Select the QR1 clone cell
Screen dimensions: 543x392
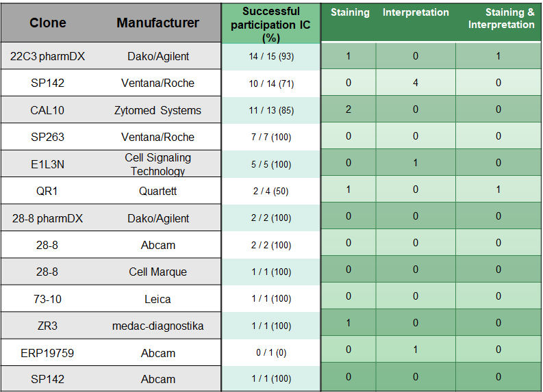point(48,191)
